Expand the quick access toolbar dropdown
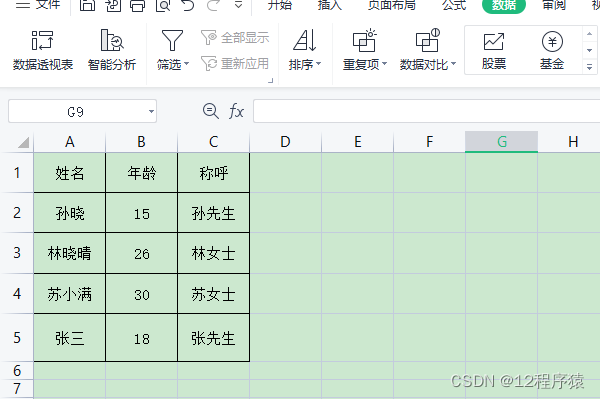This screenshot has height=399, width=600. [238, 5]
